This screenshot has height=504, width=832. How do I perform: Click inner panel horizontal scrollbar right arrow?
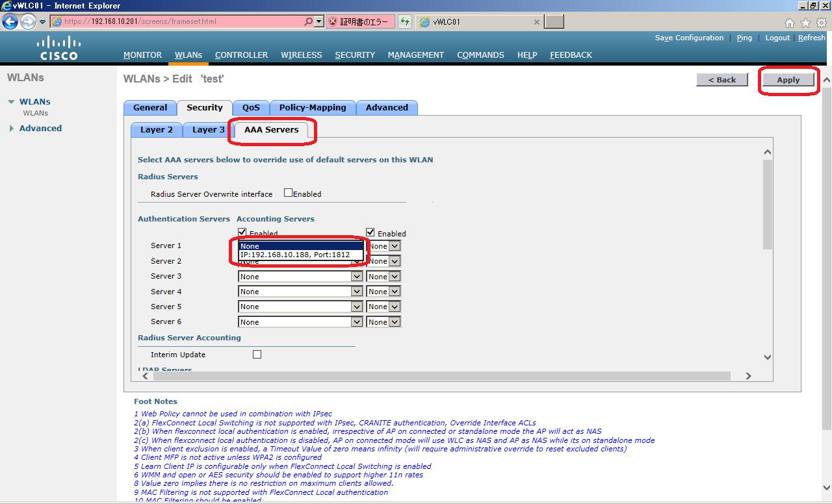pos(748,376)
